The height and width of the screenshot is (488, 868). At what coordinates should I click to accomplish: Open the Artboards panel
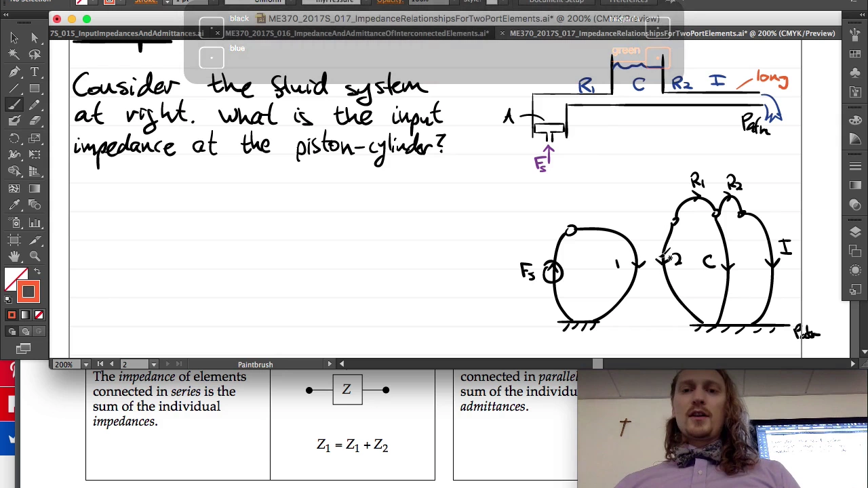855,251
